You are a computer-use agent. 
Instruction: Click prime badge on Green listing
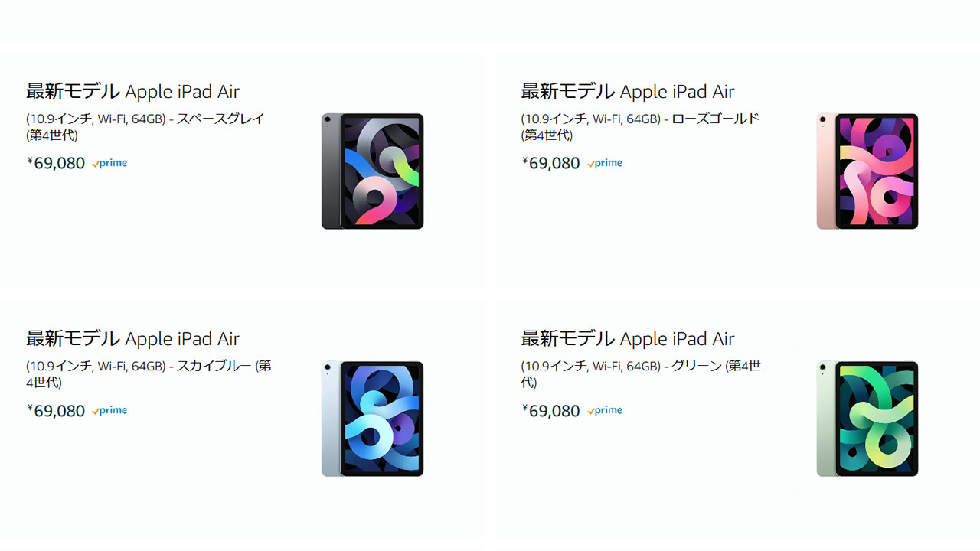pyautogui.click(x=605, y=410)
